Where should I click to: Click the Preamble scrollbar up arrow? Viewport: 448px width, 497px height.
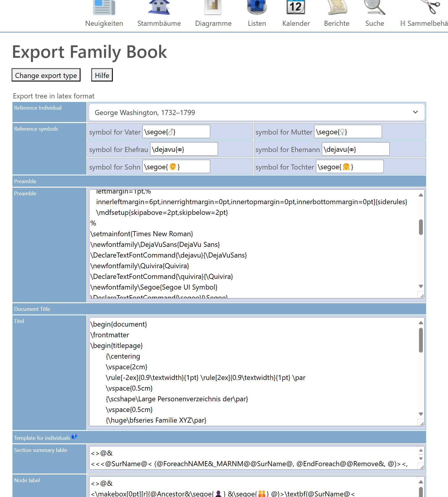(421, 195)
